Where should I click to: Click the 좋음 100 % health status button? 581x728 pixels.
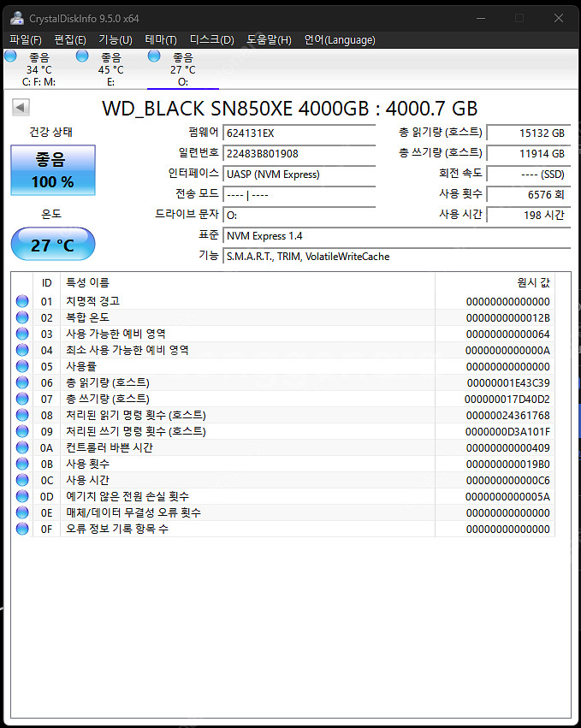[x=53, y=170]
